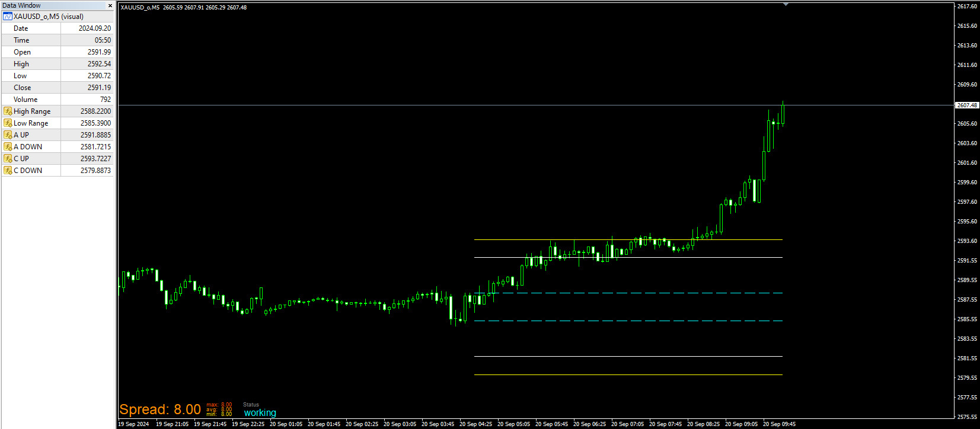Viewport: 980px width, 429px height.
Task: Click time axis label 20 Sep 09:45
Action: 780,424
